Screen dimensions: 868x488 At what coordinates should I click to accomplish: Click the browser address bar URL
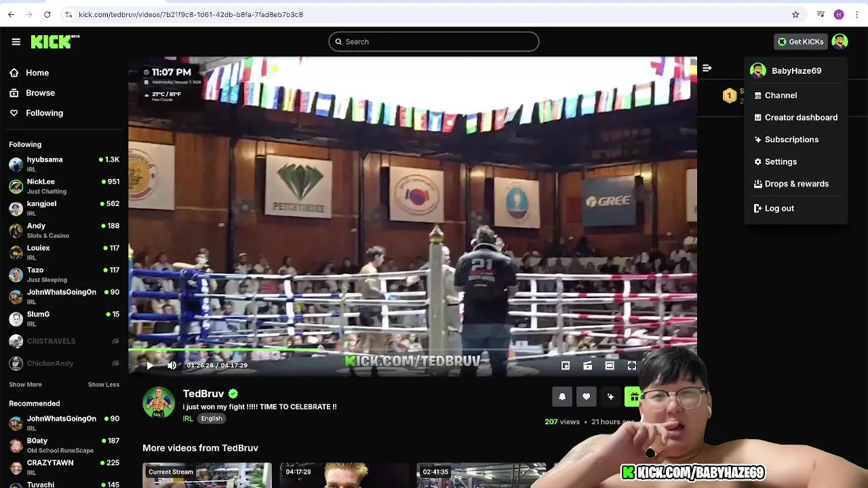(x=191, y=14)
